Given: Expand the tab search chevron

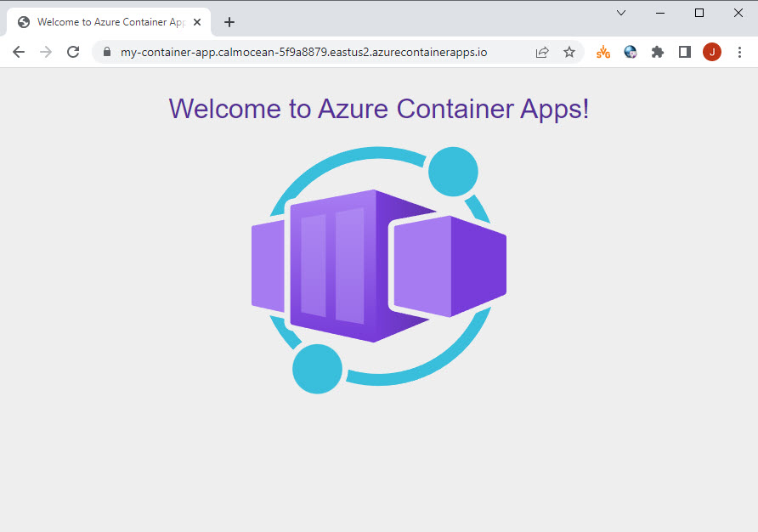Looking at the screenshot, I should point(621,13).
